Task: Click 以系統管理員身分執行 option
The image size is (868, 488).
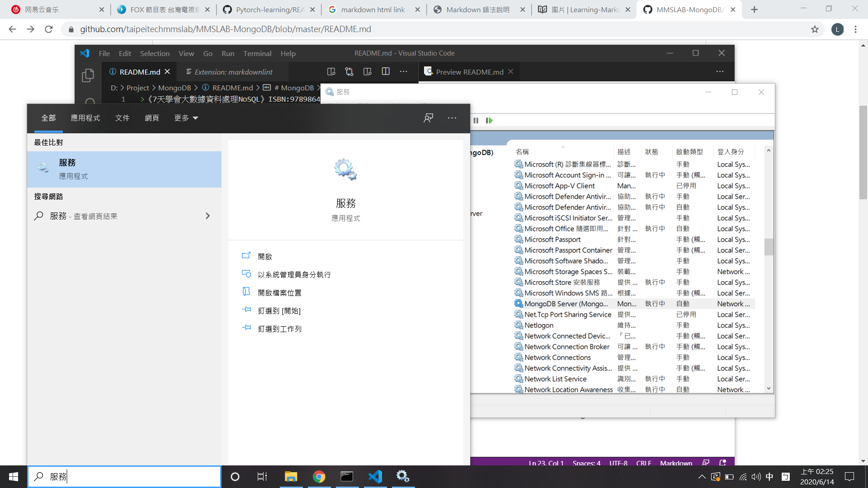Action: (294, 275)
